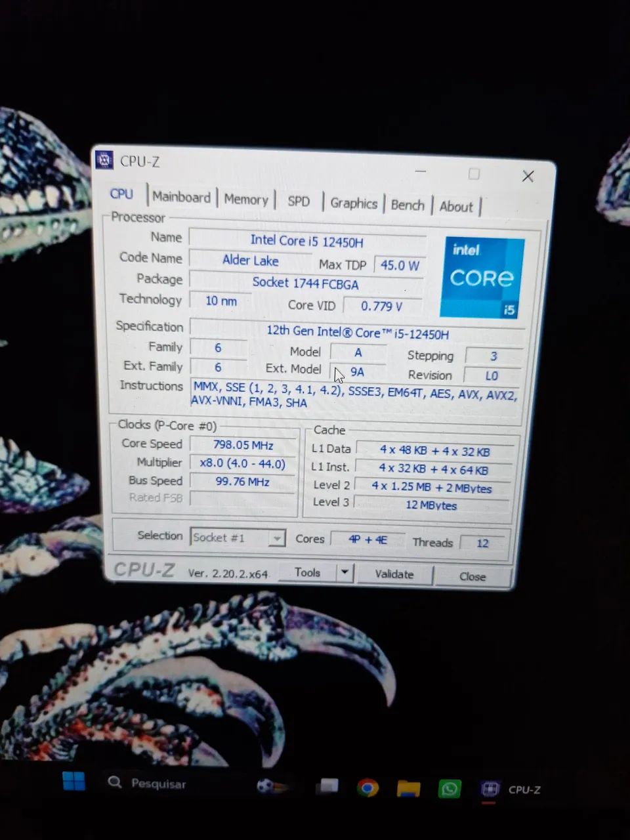The width and height of the screenshot is (630, 840).
Task: Click the Validate button
Action: (394, 574)
